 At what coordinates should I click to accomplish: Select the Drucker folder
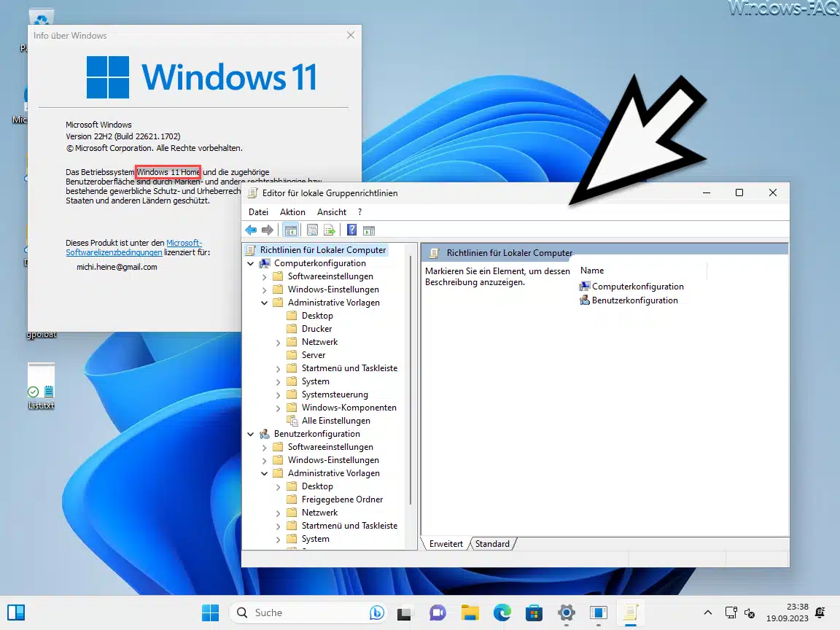tap(316, 329)
